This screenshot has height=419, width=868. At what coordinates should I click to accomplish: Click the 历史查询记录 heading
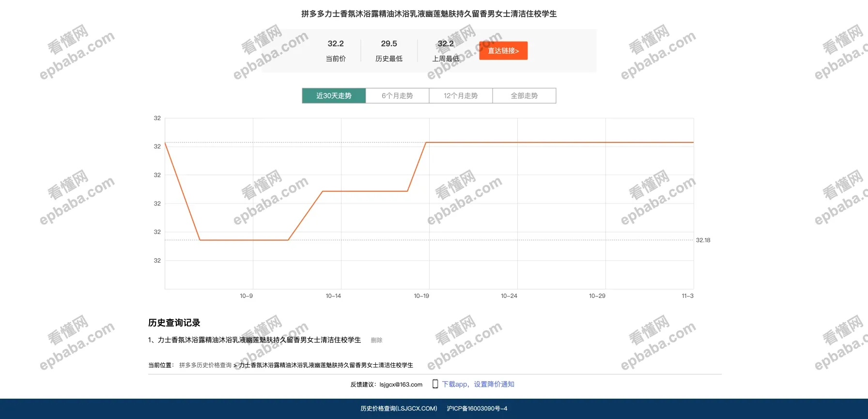tap(174, 323)
